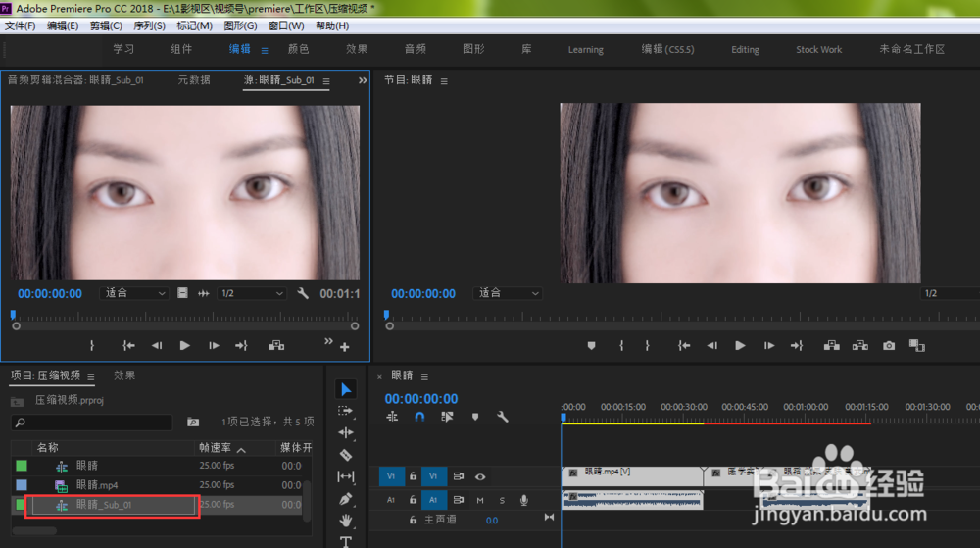Toggle V1 sync lock
Screen dimensions: 980x548
pos(458,476)
